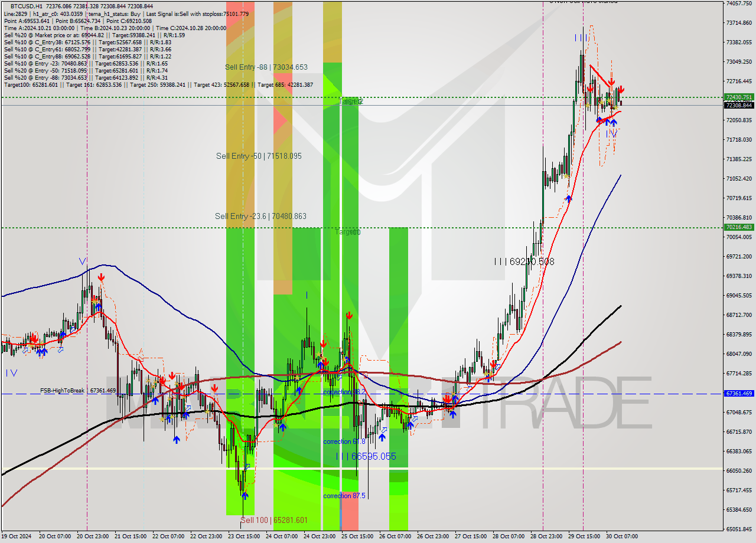Click the 65051.845 price axis value
The image size is (756, 543).
point(739,529)
